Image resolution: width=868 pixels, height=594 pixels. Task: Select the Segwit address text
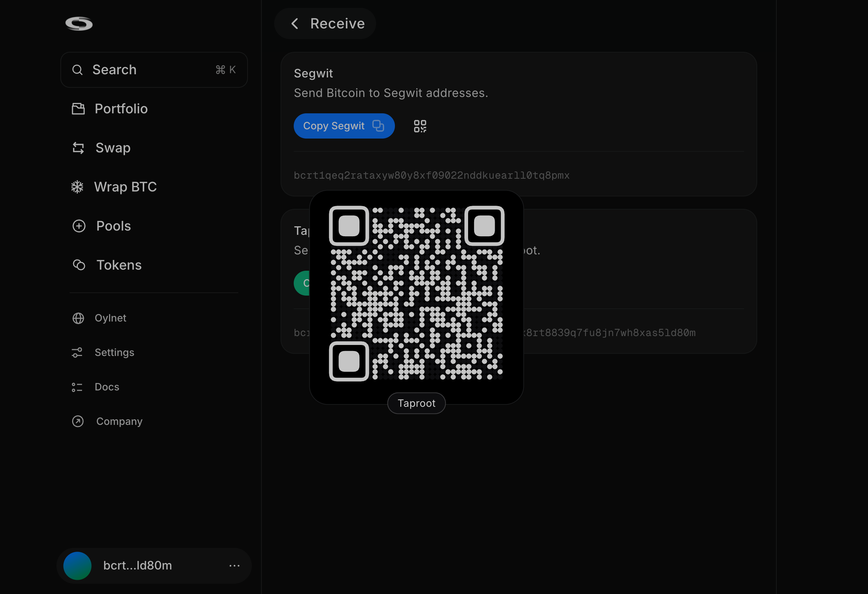tap(432, 175)
